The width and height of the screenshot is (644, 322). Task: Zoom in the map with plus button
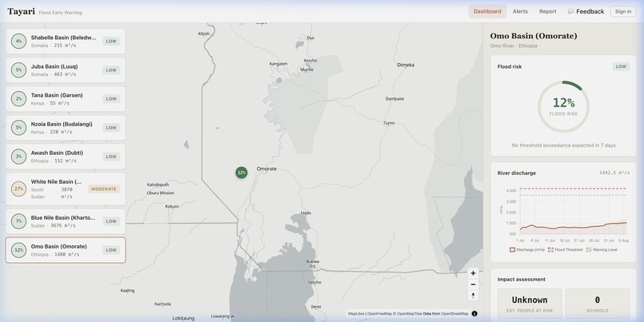[x=473, y=273]
